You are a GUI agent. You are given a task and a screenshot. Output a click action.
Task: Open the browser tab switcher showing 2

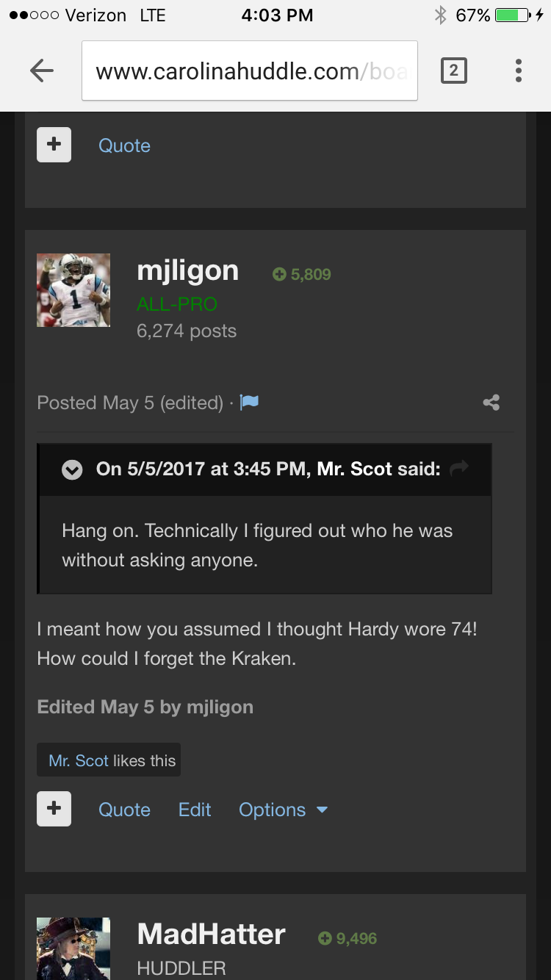pyautogui.click(x=453, y=71)
